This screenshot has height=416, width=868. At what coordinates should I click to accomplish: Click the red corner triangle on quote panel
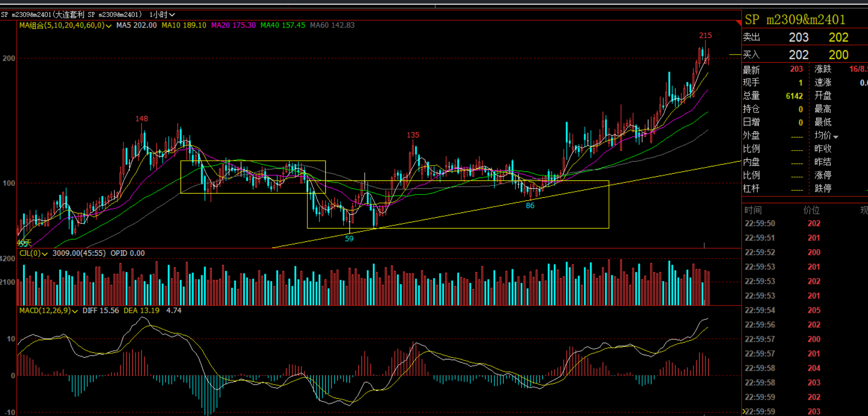pos(738,23)
